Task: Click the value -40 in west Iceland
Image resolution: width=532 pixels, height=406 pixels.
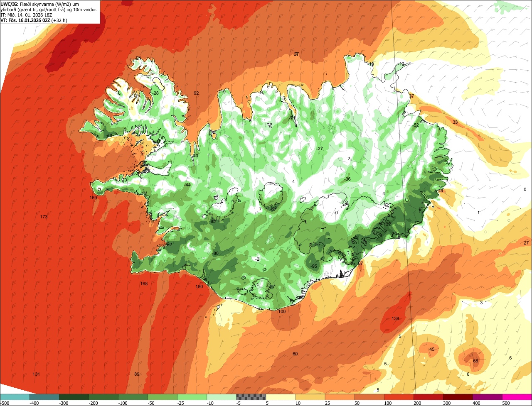Action: click(x=195, y=156)
